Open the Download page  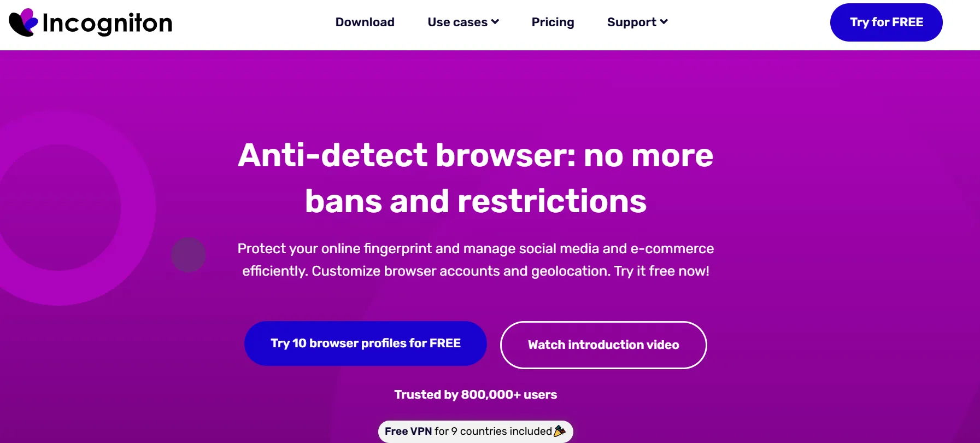click(x=365, y=22)
